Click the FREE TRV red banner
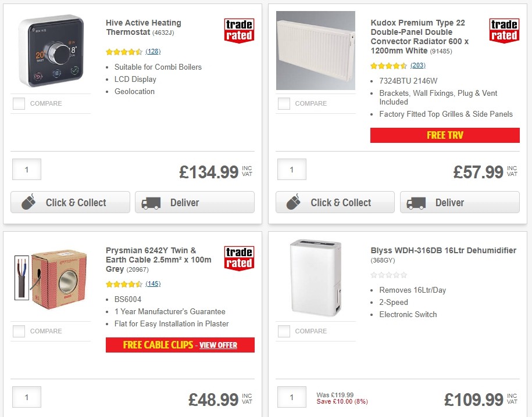Viewport: 532px width, 417px height. coord(445,135)
